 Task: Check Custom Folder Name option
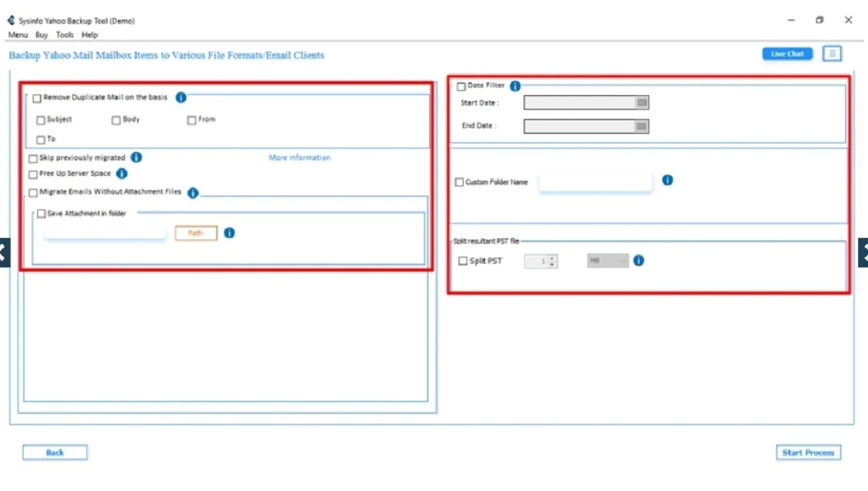tap(459, 182)
